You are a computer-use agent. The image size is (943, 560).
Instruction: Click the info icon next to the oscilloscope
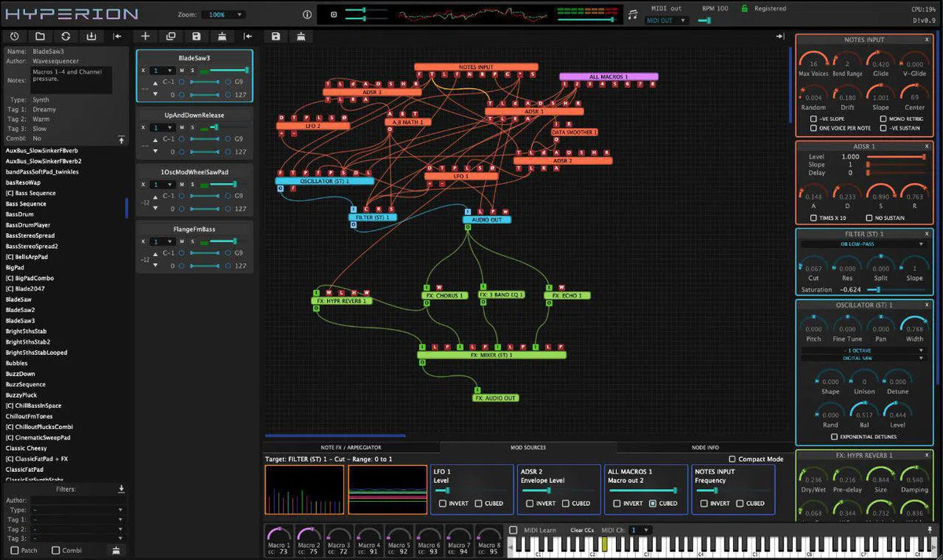(306, 13)
